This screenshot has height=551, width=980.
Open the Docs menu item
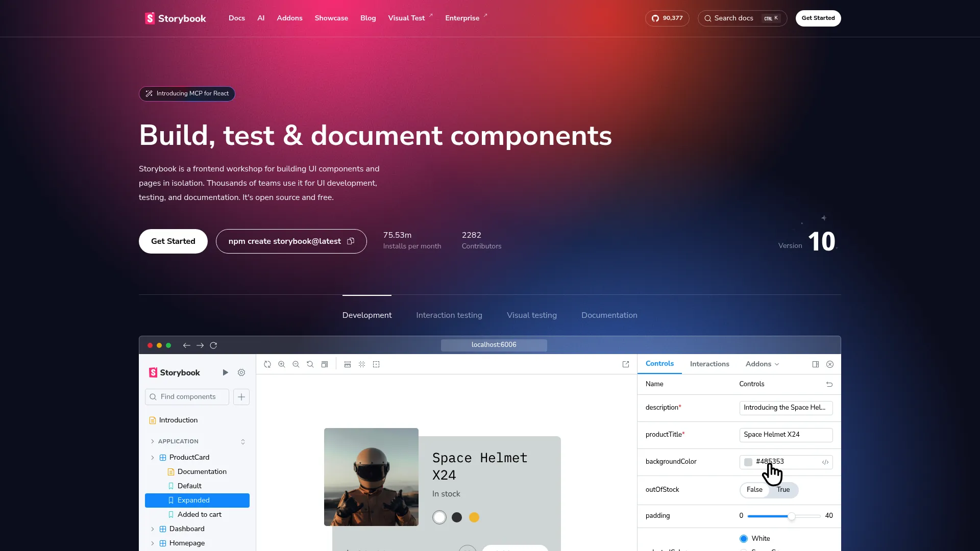pyautogui.click(x=237, y=18)
